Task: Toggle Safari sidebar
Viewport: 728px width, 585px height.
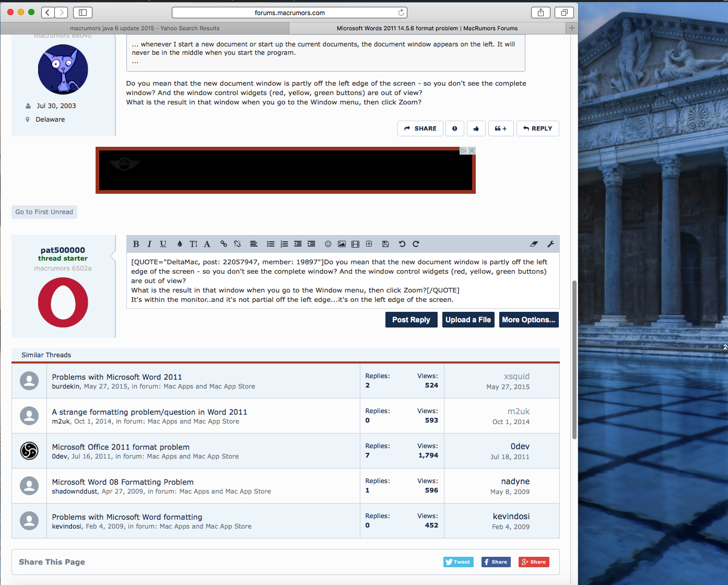Action: coord(83,13)
